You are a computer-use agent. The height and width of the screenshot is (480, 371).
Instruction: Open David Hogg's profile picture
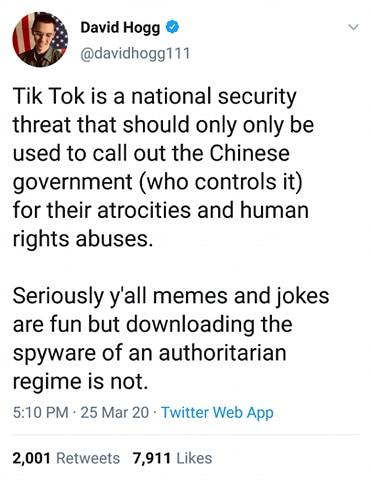tap(40, 39)
